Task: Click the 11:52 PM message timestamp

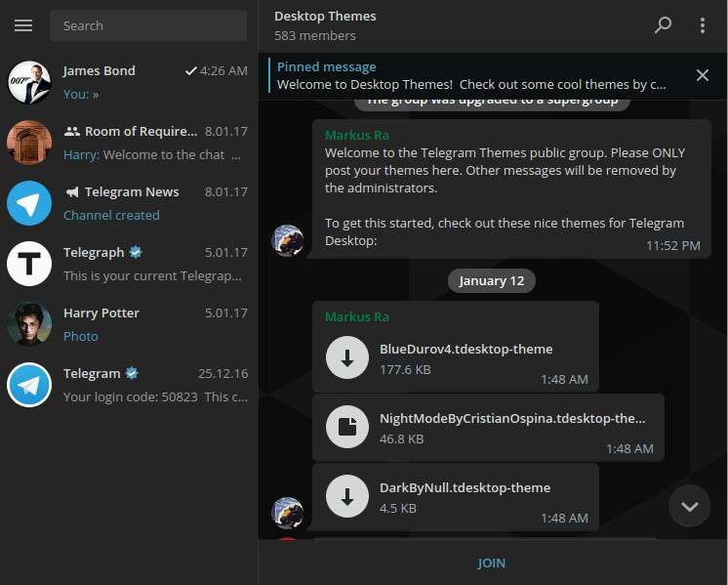Action: click(x=673, y=246)
